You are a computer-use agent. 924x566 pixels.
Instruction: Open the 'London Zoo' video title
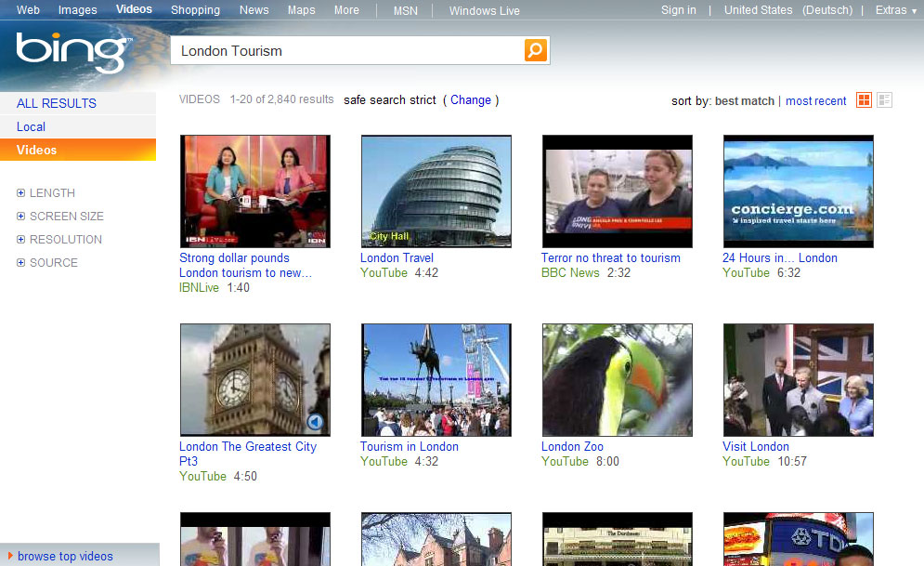pyautogui.click(x=572, y=446)
